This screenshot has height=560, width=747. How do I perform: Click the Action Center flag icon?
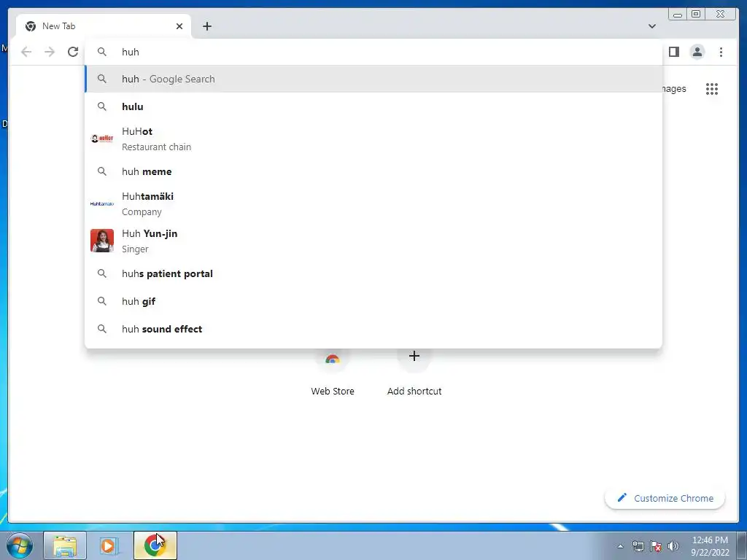[x=656, y=546]
